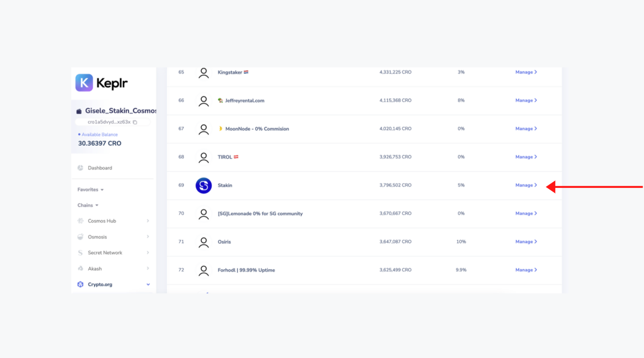Select Secret Network in the sidebar
The height and width of the screenshot is (358, 644).
tap(105, 253)
